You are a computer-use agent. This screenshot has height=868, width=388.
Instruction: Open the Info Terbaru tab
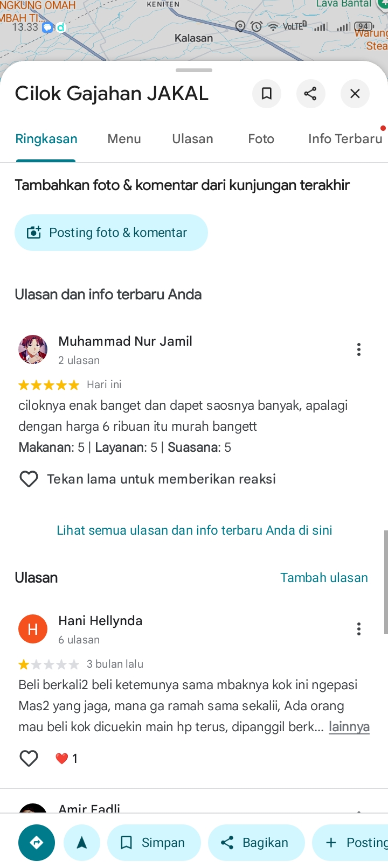click(x=345, y=139)
